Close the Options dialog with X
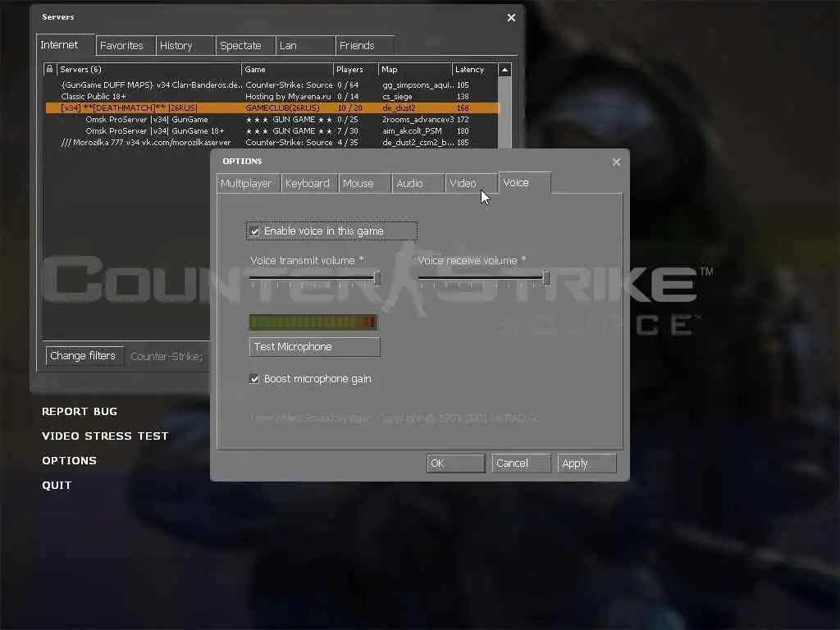 click(x=616, y=162)
